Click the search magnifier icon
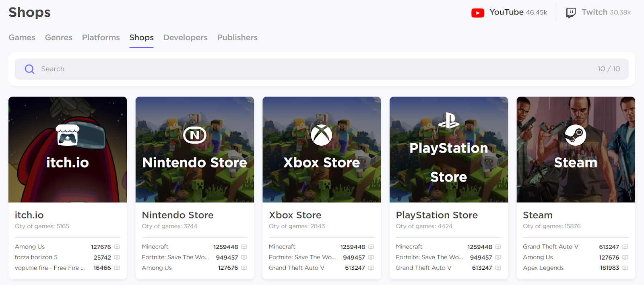Viewport: 644px width, 285px height. (x=29, y=69)
